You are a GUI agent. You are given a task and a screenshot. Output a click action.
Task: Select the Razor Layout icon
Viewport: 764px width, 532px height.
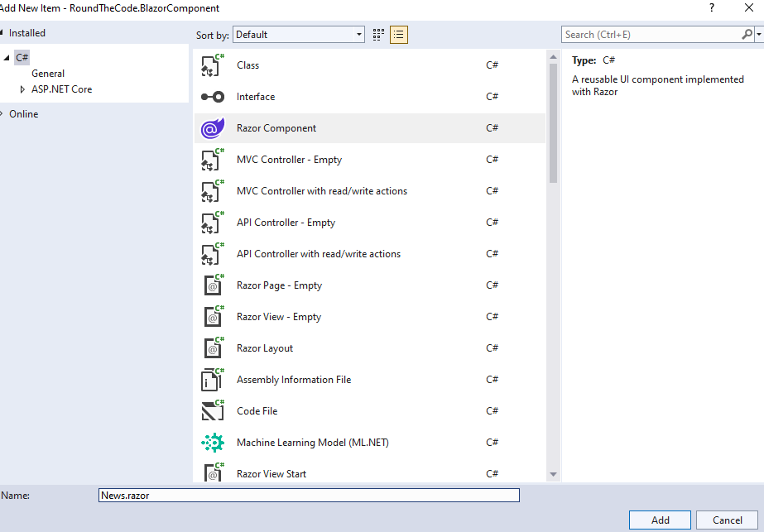coord(213,348)
